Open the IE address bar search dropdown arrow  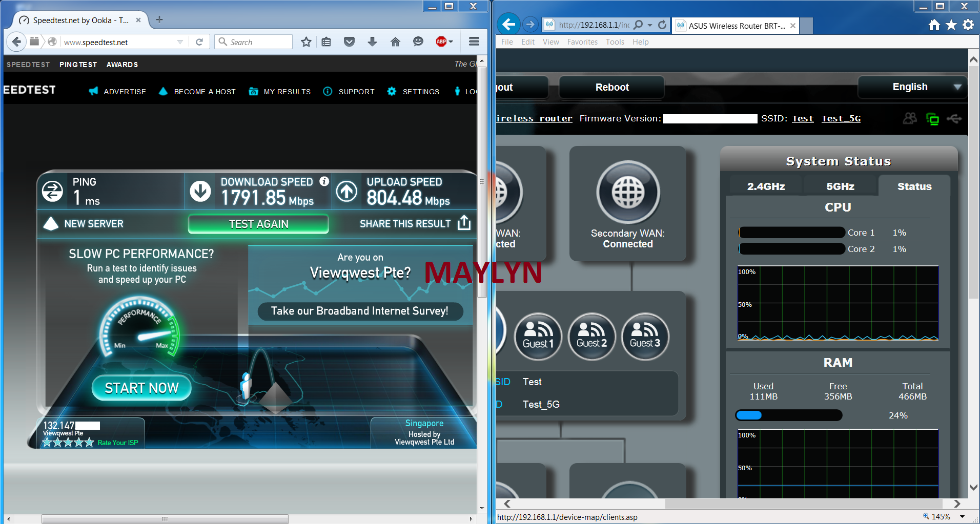tap(650, 25)
